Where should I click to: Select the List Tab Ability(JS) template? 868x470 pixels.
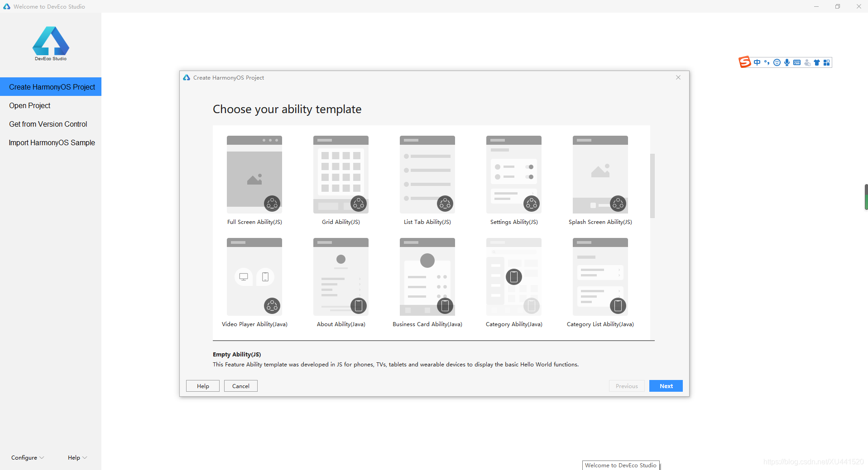click(427, 175)
